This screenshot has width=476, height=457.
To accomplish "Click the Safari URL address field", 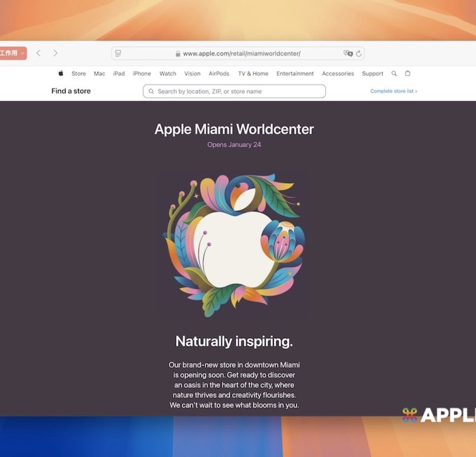I will point(241,54).
